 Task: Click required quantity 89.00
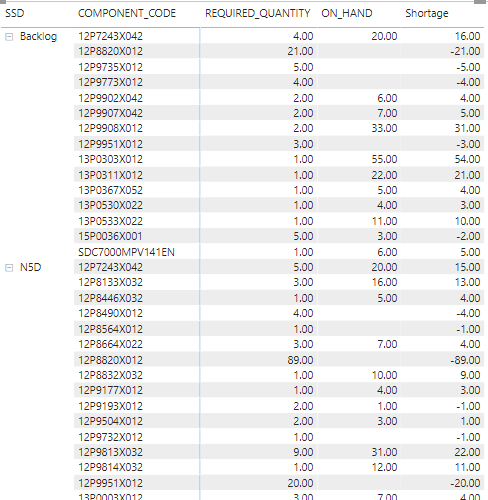click(300, 360)
